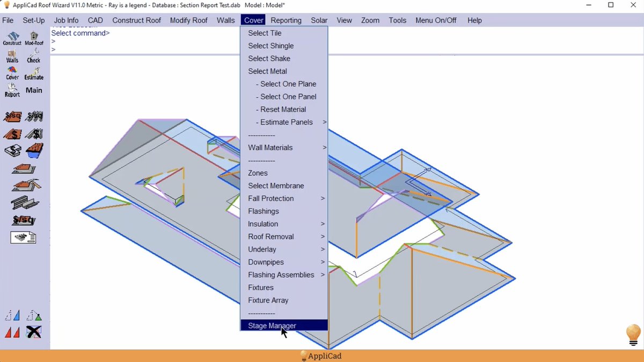Select the roof with blue gutter icon
The width and height of the screenshot is (644, 362).
[x=34, y=151]
